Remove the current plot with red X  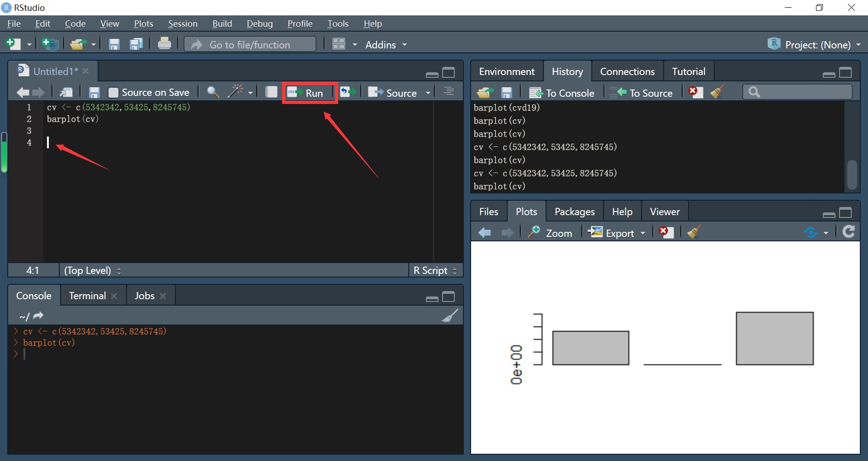point(666,232)
